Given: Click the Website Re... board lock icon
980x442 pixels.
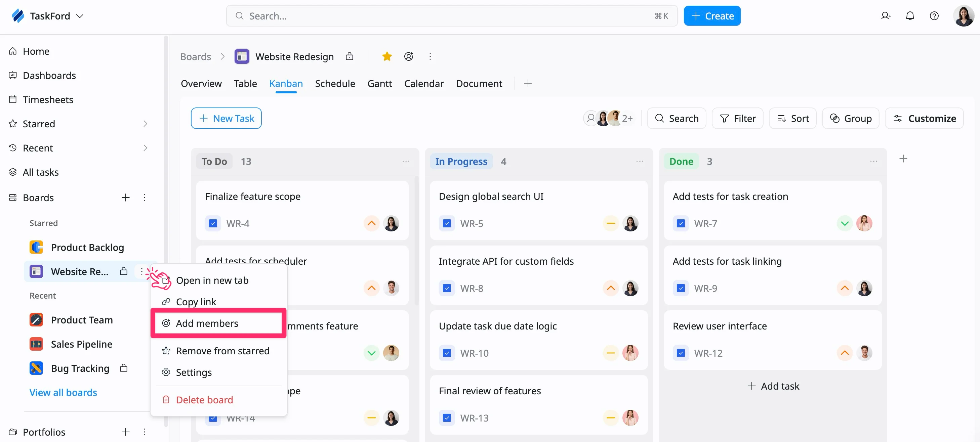Looking at the screenshot, I should point(123,271).
